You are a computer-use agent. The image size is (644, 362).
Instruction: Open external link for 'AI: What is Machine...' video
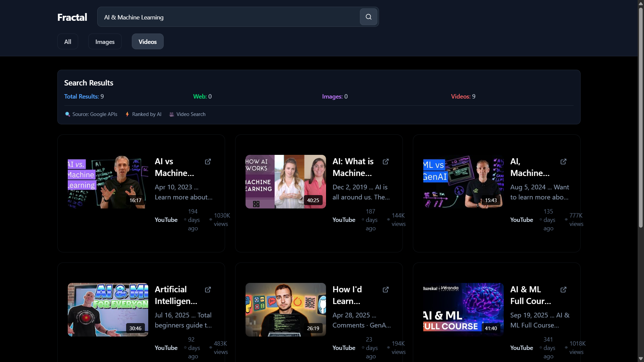click(386, 162)
